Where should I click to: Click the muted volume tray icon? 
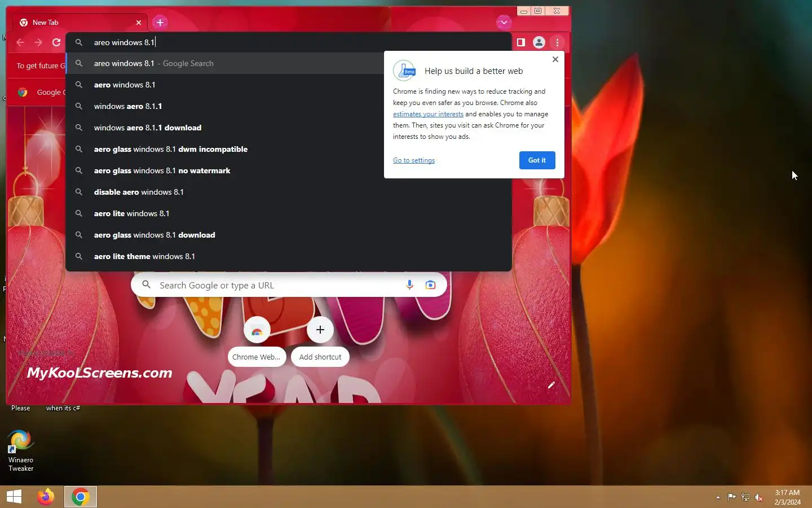[x=759, y=497]
